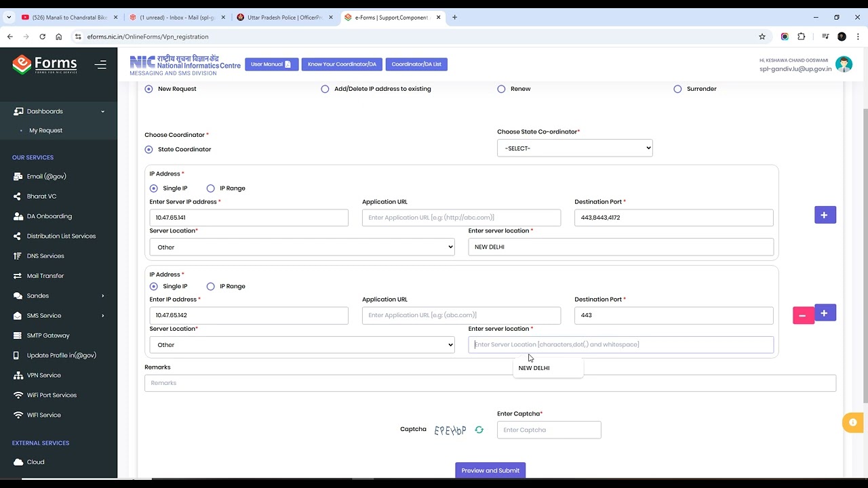
Task: Switch to Uttar Pradesh Police tab
Action: click(x=285, y=18)
